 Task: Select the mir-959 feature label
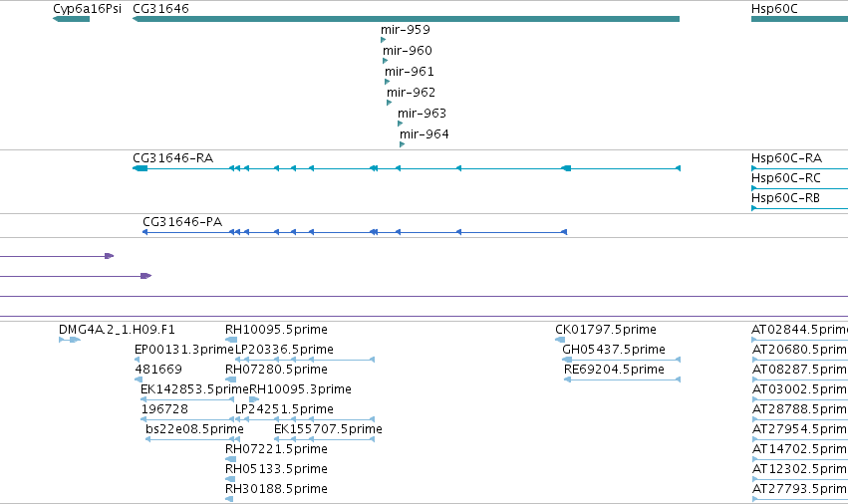pos(406,30)
